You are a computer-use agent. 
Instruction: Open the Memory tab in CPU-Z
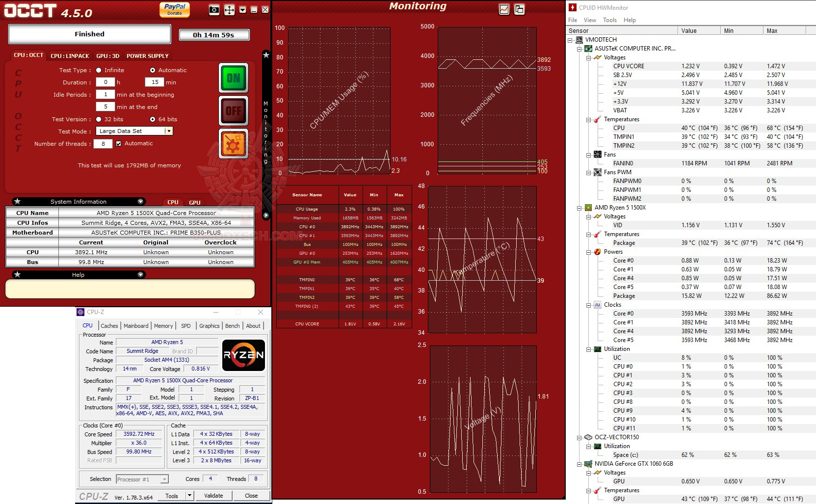click(x=163, y=326)
